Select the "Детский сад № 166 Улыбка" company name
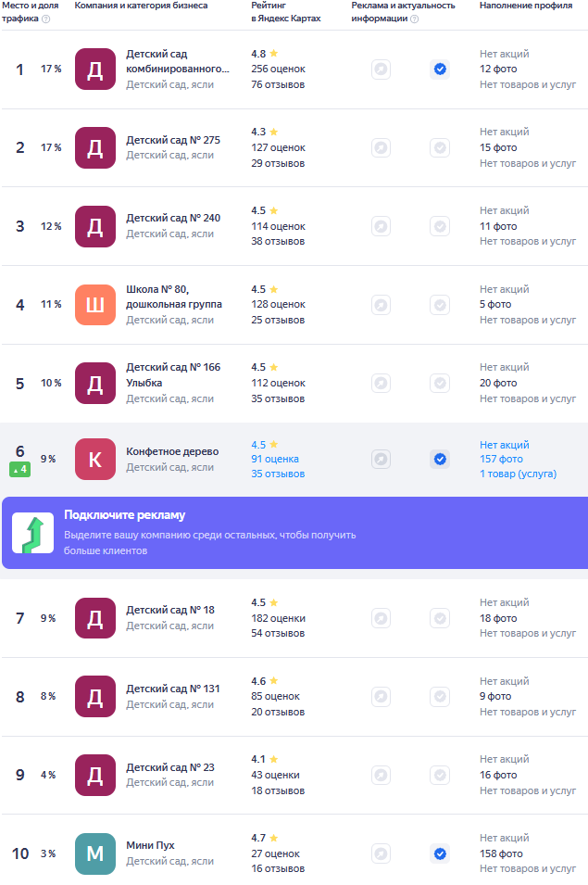The image size is (588, 885). pos(173,374)
